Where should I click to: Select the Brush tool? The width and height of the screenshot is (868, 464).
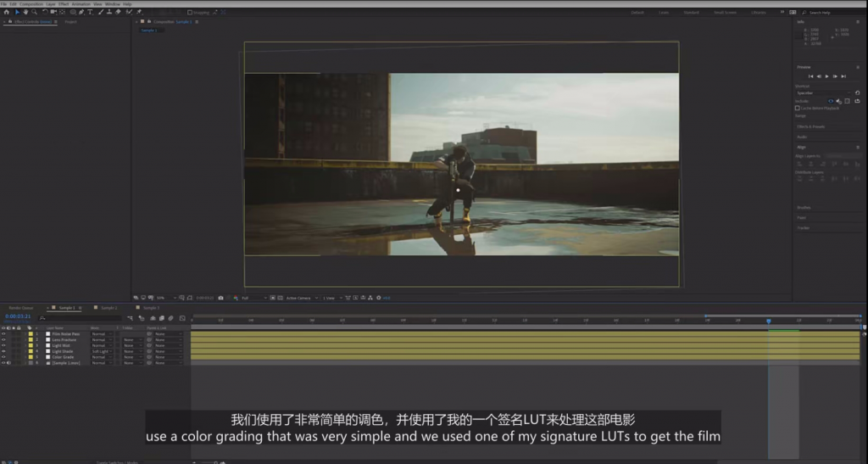[x=101, y=12]
